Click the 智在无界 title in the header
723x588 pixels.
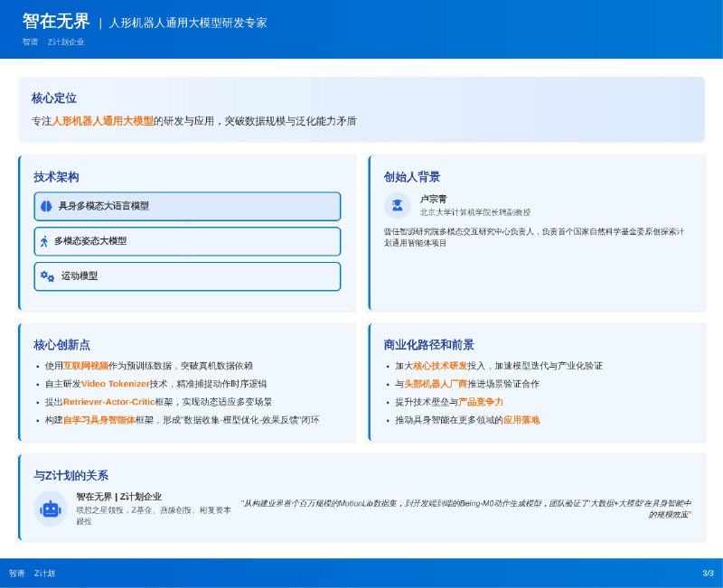pyautogui.click(x=56, y=21)
